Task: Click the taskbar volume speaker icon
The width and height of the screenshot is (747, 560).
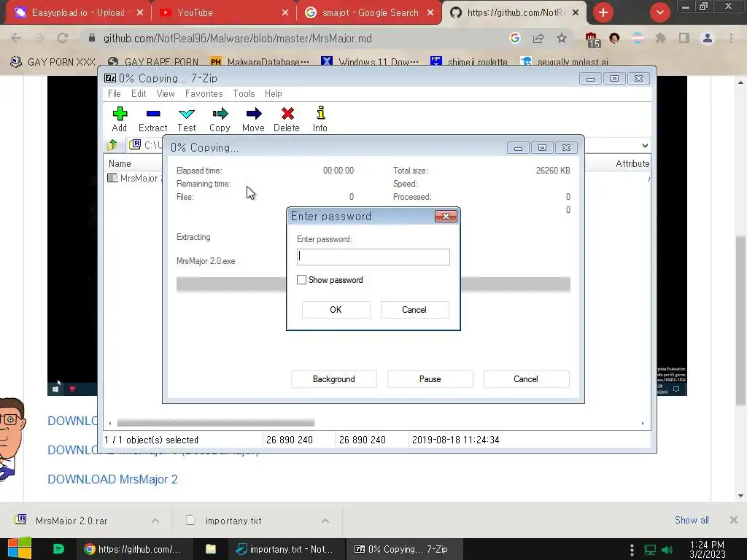Action: click(x=667, y=550)
